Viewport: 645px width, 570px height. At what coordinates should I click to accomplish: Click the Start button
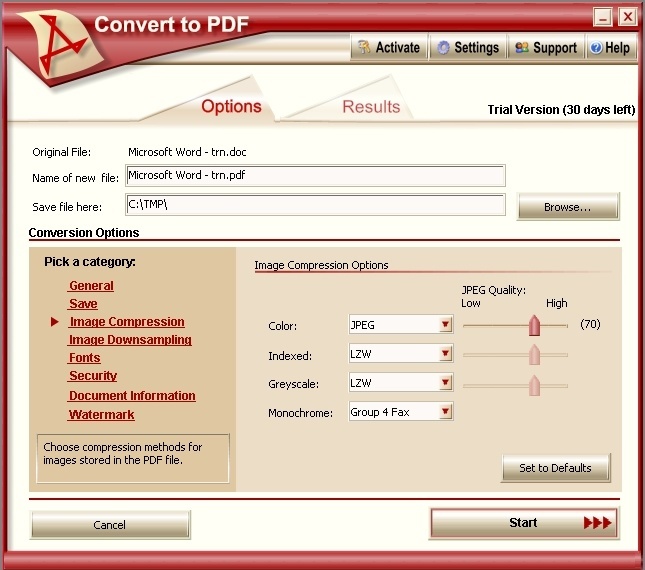(x=524, y=523)
